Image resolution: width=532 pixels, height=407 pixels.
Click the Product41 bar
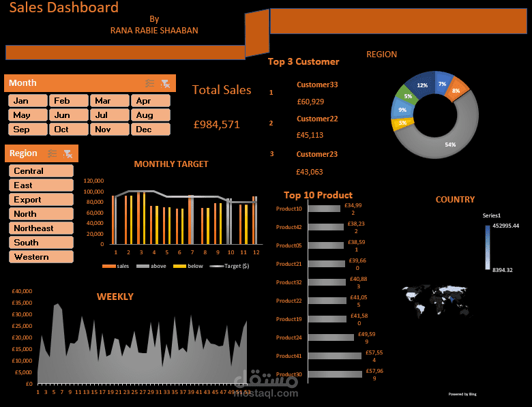tap(335, 356)
